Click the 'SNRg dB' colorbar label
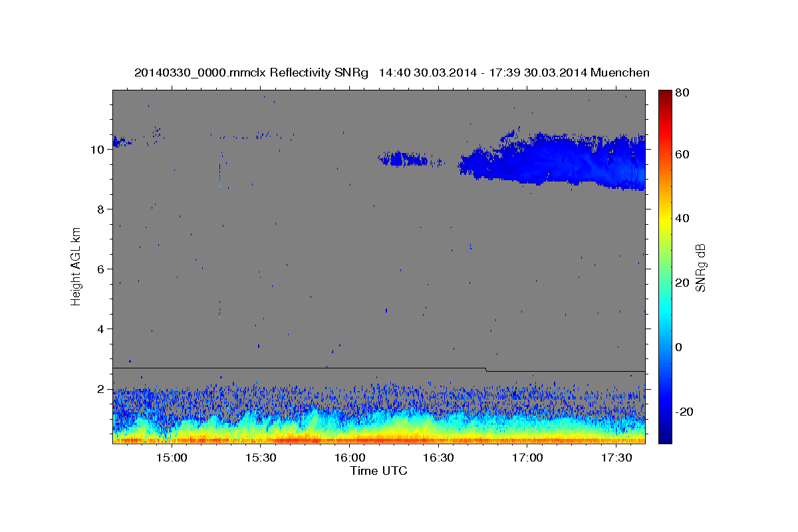Image resolution: width=798 pixels, height=532 pixels. [x=700, y=267]
